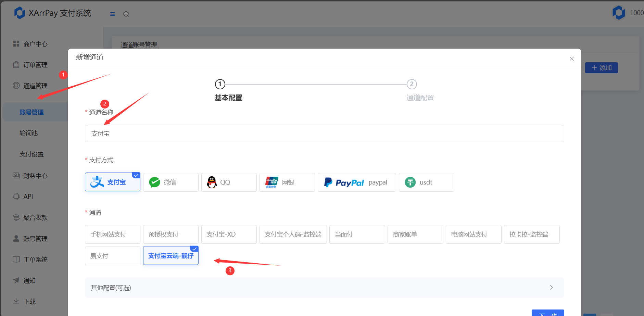Deselect the 支付宝云端-靓仔 channel

[x=171, y=255]
